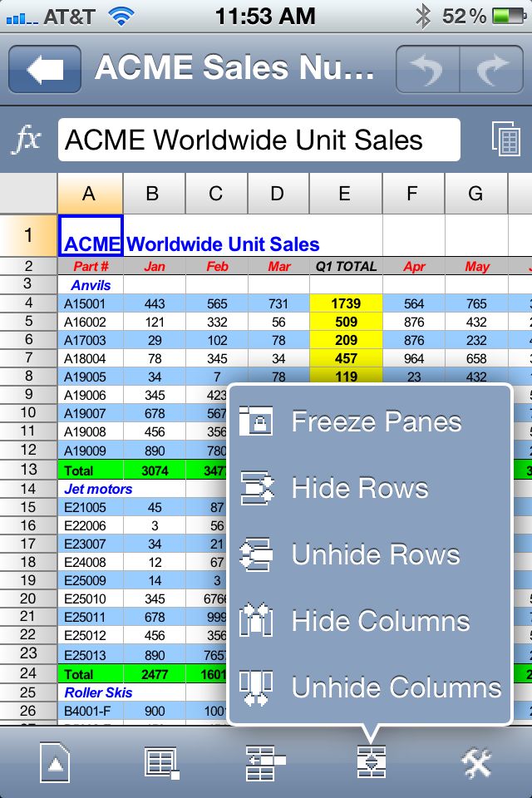Collapse the row/column options popup icon
Viewport: 532px width, 798px height.
pyautogui.click(x=371, y=762)
